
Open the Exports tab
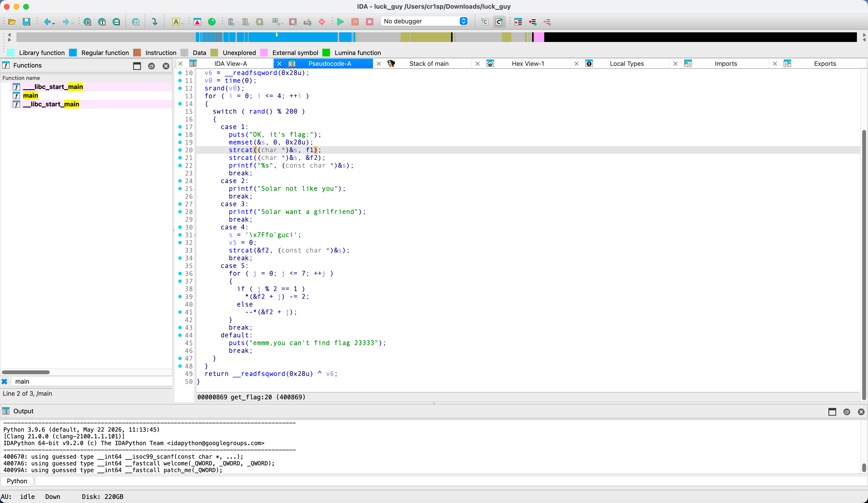coord(825,64)
